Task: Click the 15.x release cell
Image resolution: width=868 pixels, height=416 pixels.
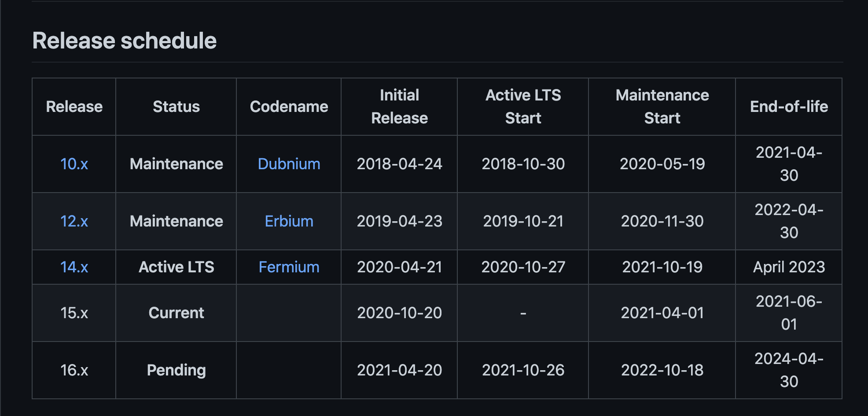Action: pyautogui.click(x=74, y=313)
